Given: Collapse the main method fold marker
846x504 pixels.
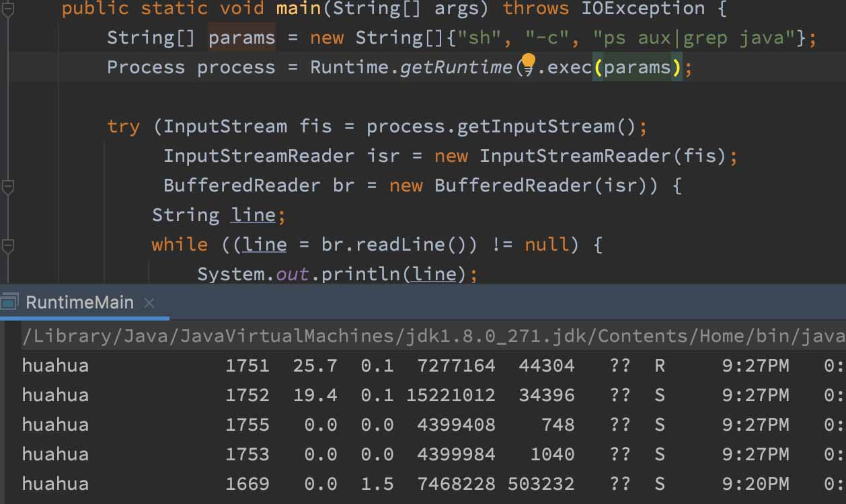Looking at the screenshot, I should (7, 9).
